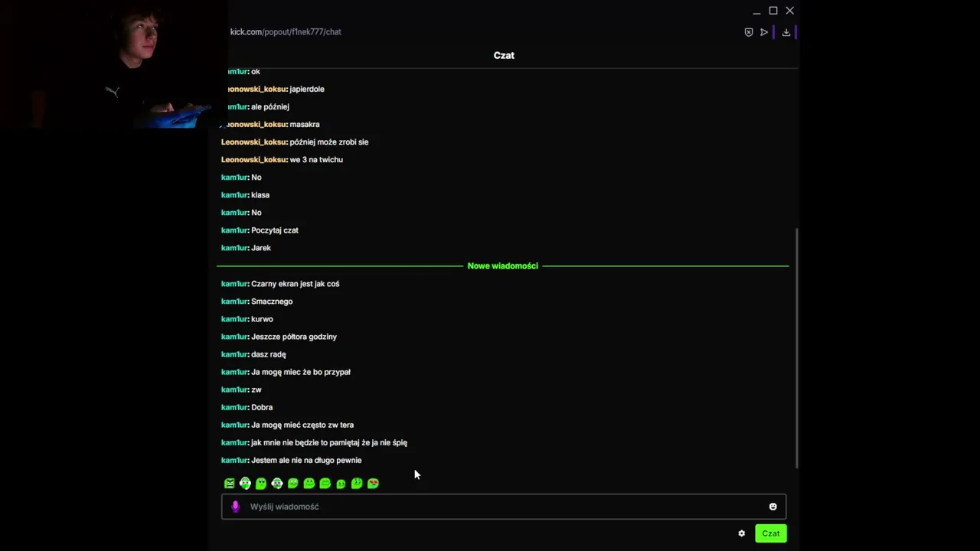The height and width of the screenshot is (551, 980).
Task: Open Leonowski_koksu username on 'we 3 na twichu'
Action: 253,160
